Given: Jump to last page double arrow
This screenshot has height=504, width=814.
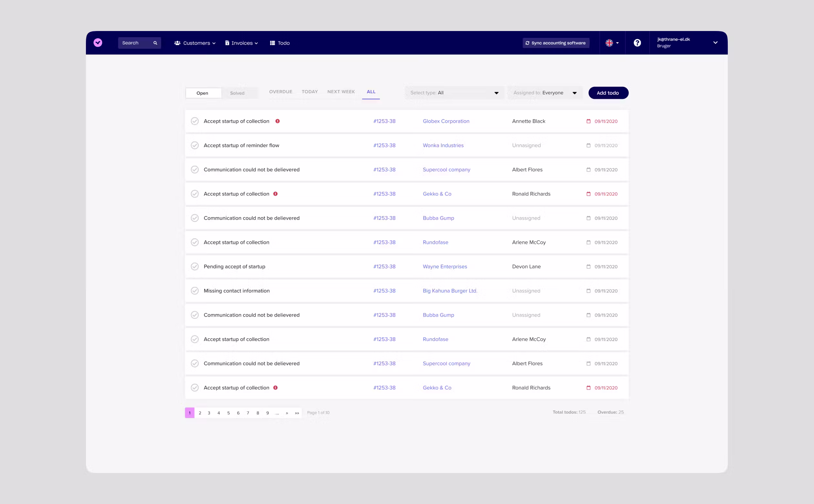Looking at the screenshot, I should 297,413.
